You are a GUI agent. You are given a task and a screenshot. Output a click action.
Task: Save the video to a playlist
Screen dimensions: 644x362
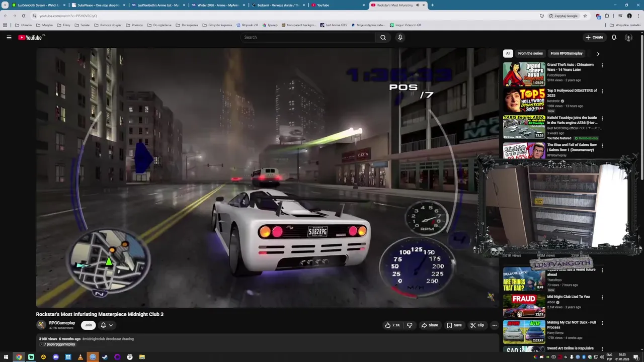tap(454, 325)
